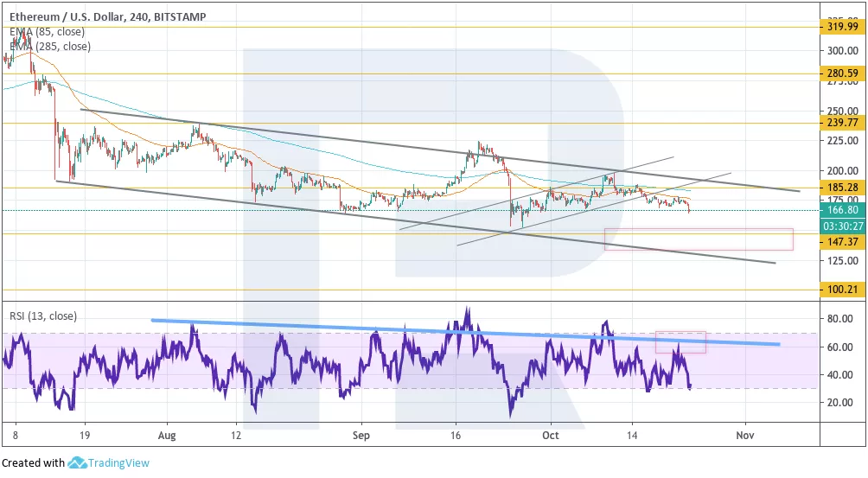868x478 pixels.
Task: Click the Aug date on time axis
Action: (x=168, y=436)
